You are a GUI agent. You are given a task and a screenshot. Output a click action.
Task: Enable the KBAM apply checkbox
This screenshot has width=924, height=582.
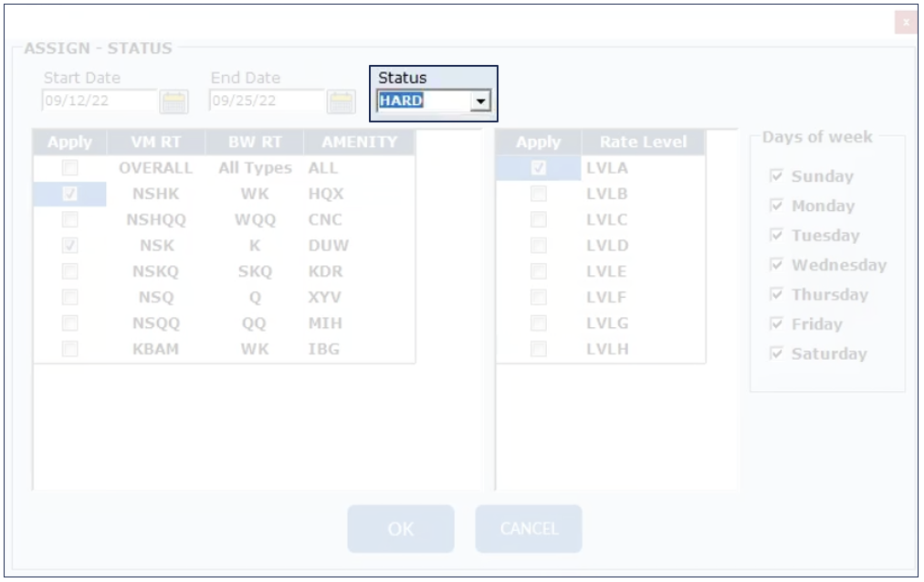[x=70, y=349]
